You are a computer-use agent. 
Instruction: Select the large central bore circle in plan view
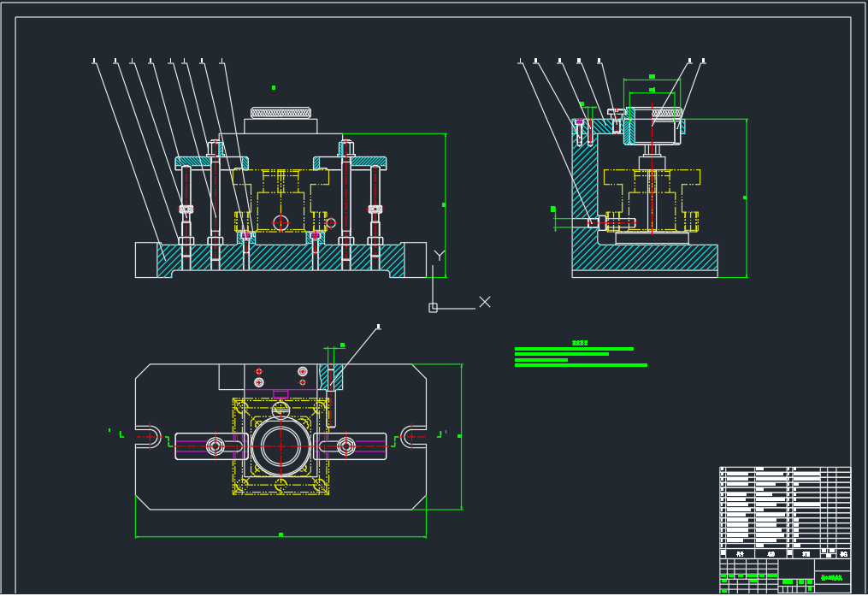click(x=280, y=446)
